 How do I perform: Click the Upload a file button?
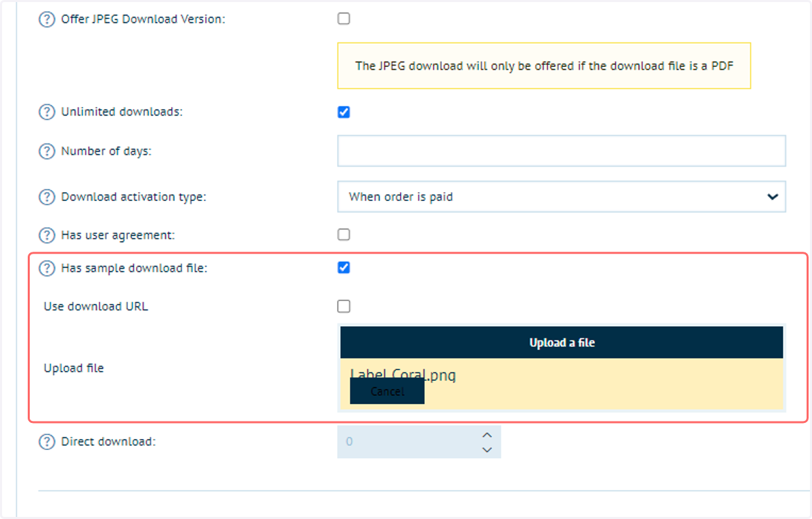coord(562,342)
